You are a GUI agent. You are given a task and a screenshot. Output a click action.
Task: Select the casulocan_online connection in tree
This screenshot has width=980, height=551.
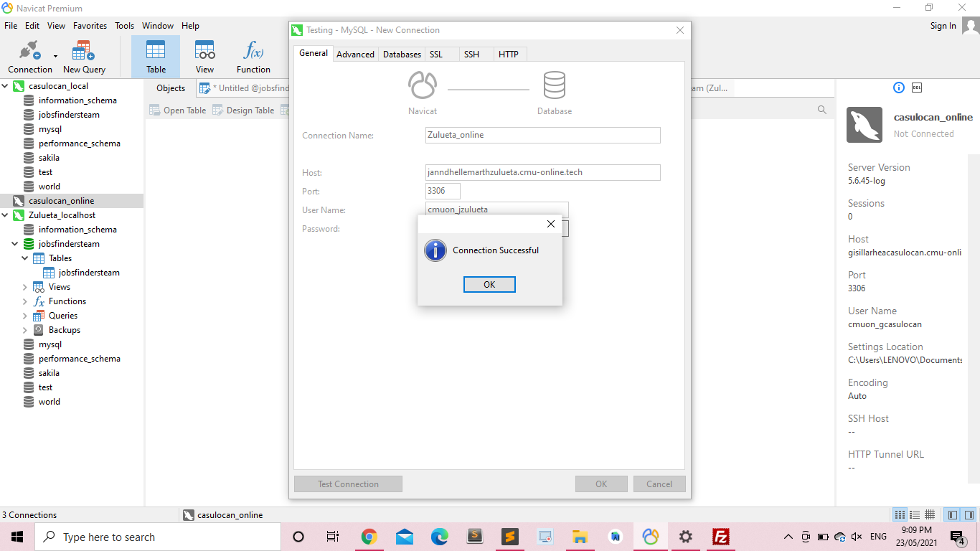tap(61, 201)
